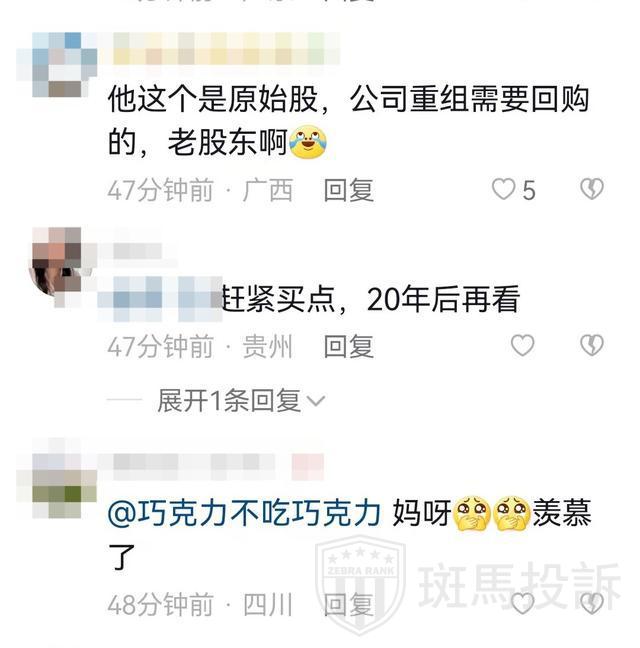Screen dimensions: 640x648
Task: Dislike the Sichuan comment via broken heart
Action: pos(592,603)
